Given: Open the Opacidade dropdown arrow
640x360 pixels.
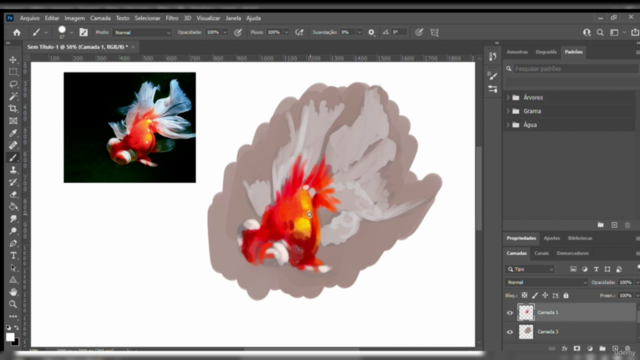Looking at the screenshot, I should tap(225, 32).
